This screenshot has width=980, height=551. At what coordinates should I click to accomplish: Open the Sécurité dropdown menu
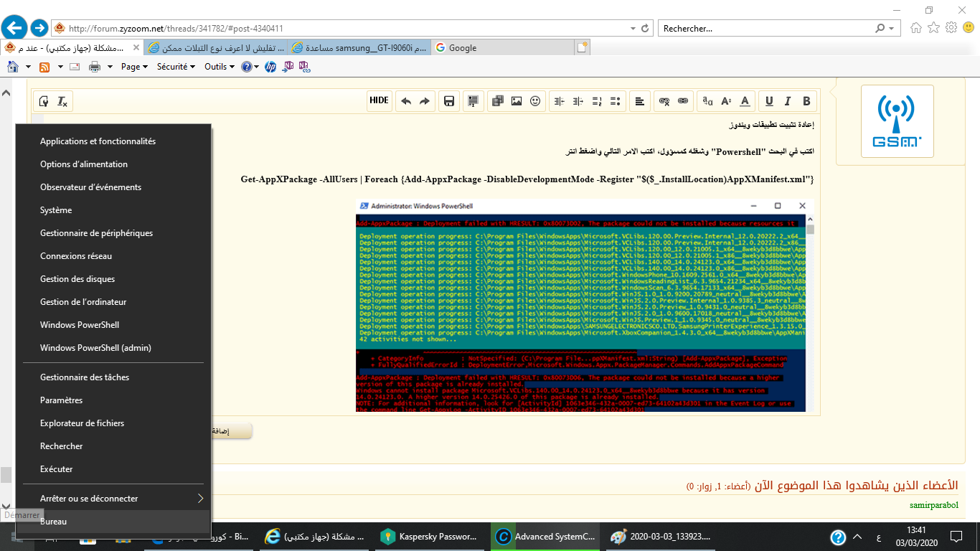176,67
